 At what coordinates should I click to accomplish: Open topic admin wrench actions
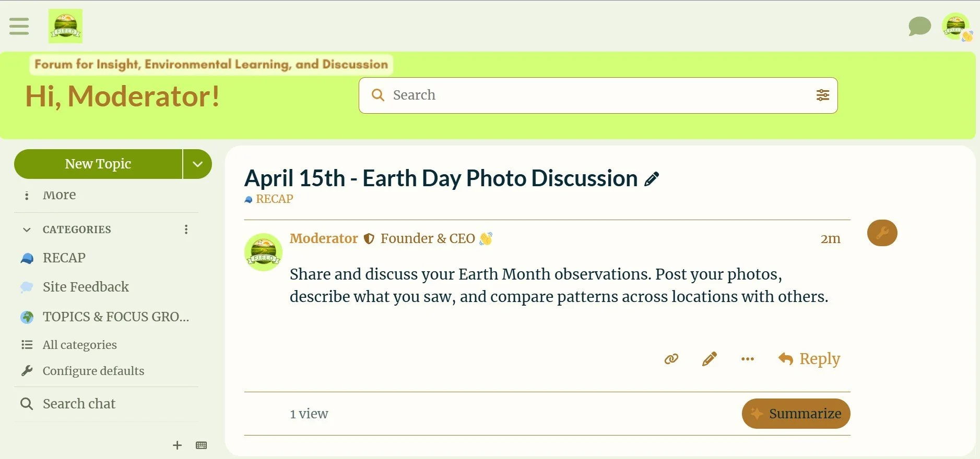click(882, 233)
